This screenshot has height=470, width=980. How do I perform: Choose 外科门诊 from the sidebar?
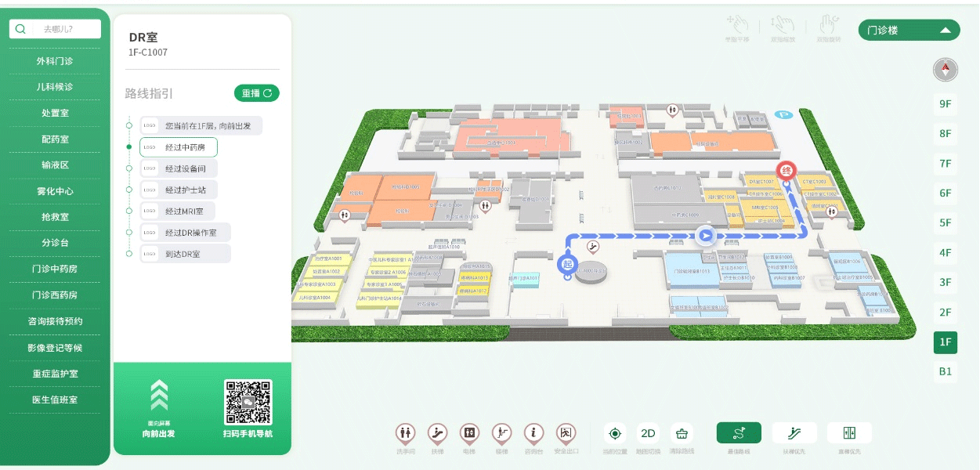(x=55, y=61)
